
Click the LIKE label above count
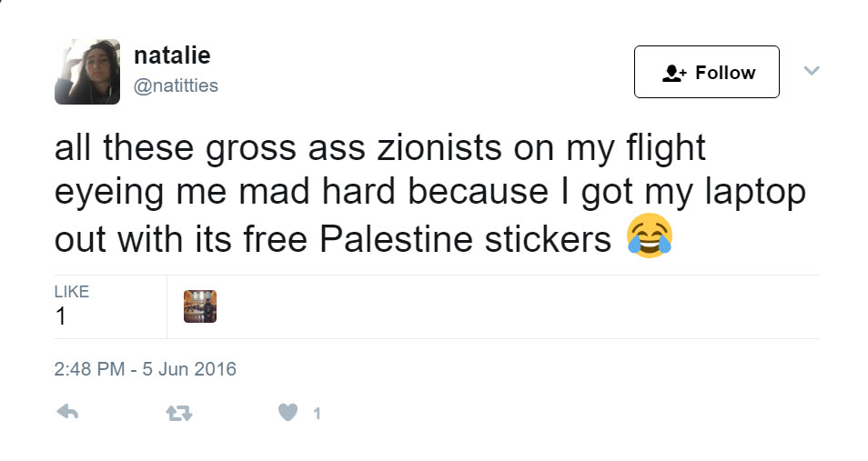(x=71, y=292)
